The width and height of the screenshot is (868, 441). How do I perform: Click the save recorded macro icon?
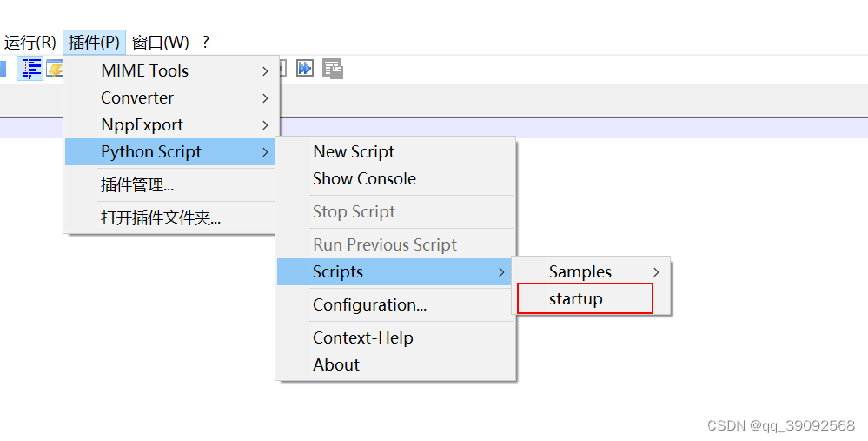click(333, 69)
